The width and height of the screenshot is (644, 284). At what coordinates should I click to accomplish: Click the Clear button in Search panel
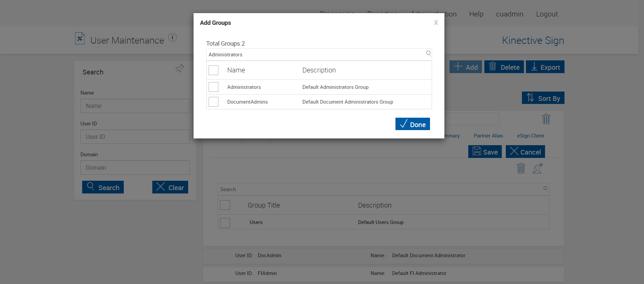[x=170, y=187]
